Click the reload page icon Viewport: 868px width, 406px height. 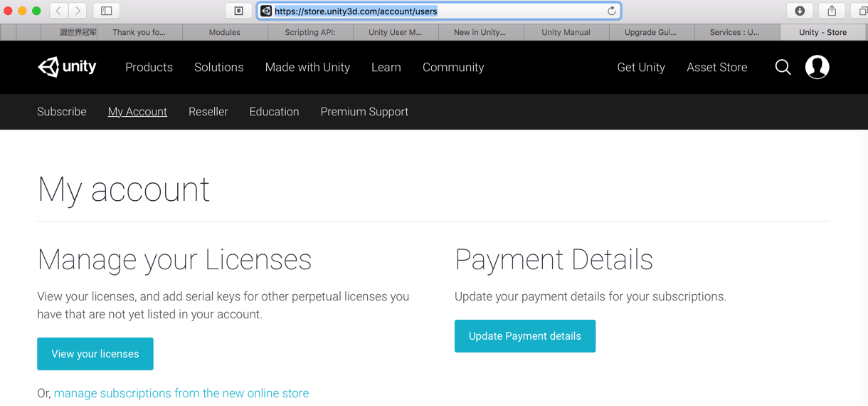[611, 11]
